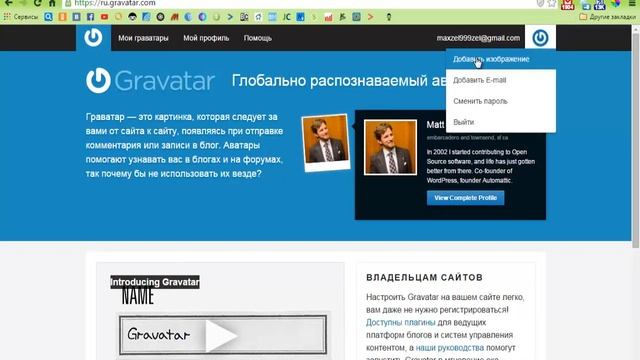Screen dimensions: 640x360
Task: Click the tilted polaroid photo of Matt
Action: click(326, 142)
